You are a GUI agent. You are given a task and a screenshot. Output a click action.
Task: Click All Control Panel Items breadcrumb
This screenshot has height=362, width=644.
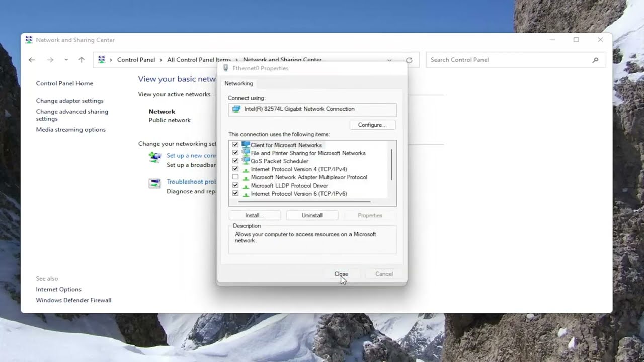(199, 60)
